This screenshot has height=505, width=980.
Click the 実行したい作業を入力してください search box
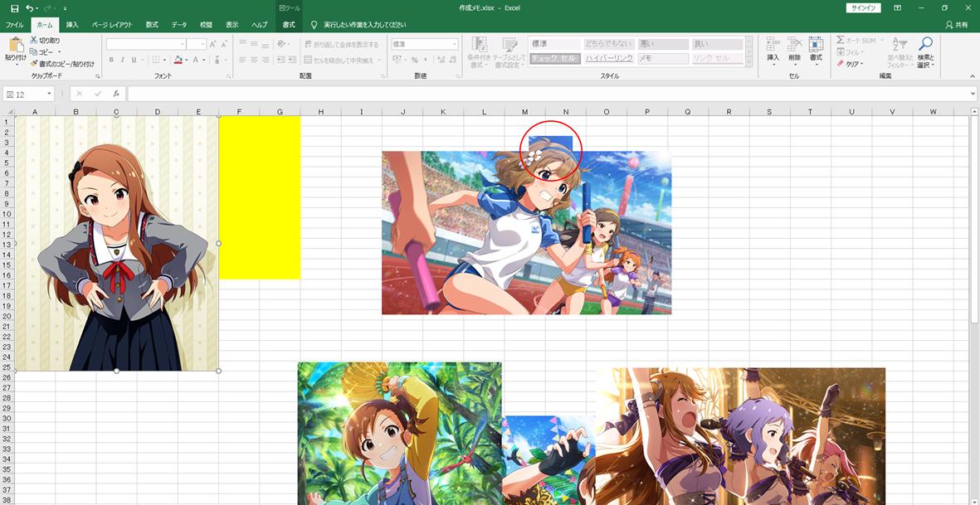click(364, 25)
